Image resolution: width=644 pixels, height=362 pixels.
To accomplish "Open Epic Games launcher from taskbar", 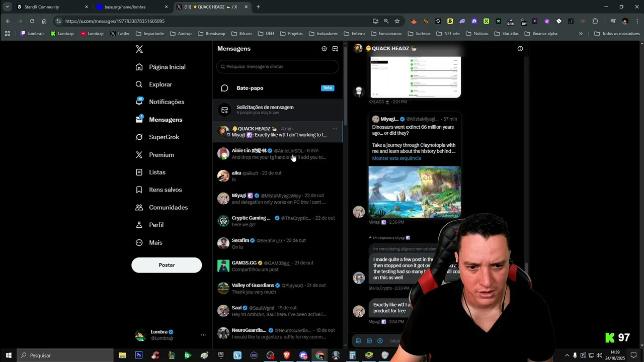I will pos(221,355).
